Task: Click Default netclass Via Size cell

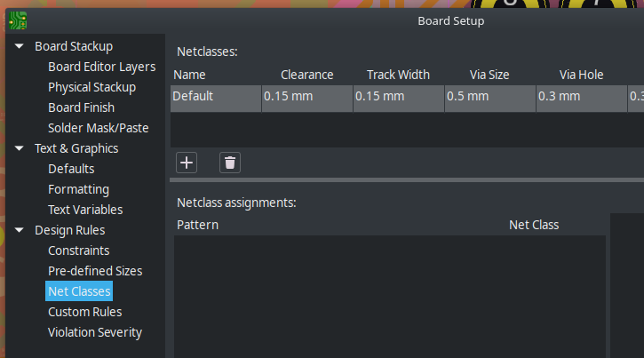Action: 489,96
